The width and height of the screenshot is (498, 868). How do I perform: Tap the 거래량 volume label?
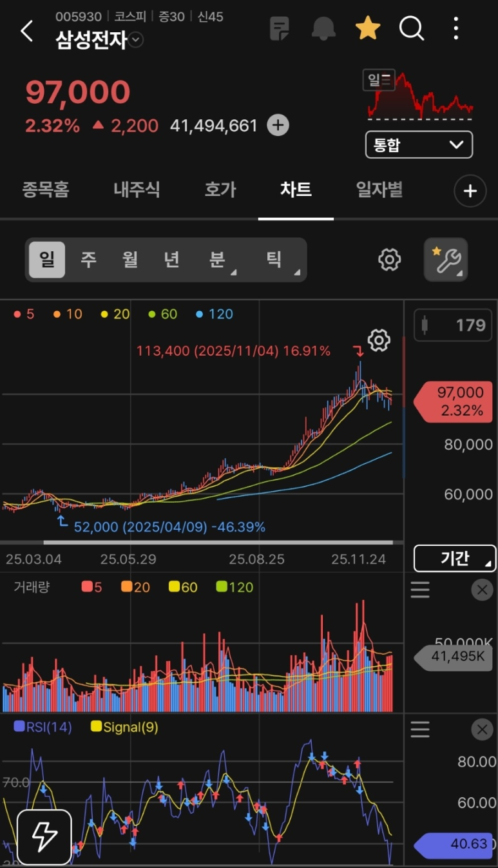pos(32,587)
